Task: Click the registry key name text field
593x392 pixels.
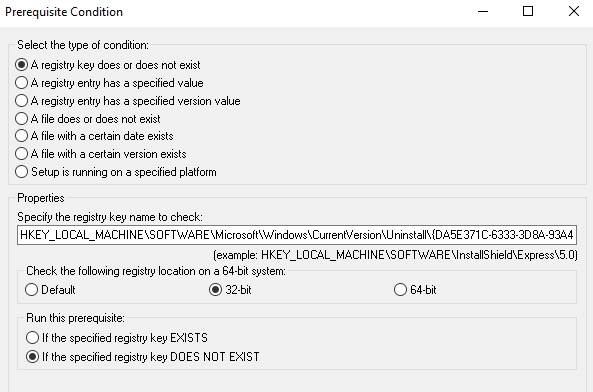Action: click(x=297, y=235)
